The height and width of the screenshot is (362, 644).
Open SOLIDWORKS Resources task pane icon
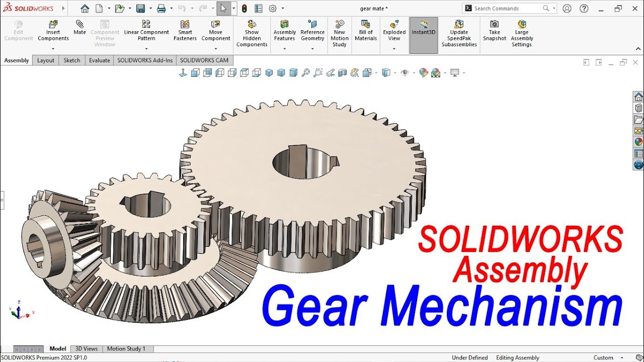pyautogui.click(x=638, y=97)
